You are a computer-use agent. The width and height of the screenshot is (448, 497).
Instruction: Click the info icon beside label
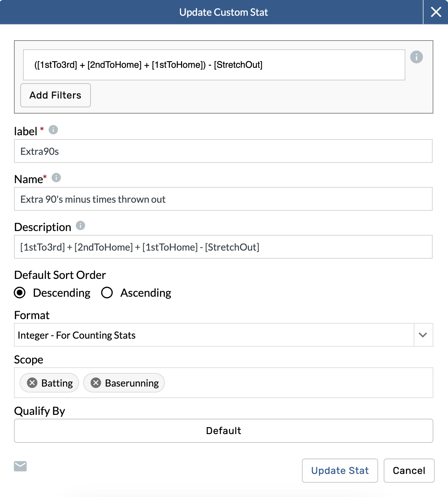point(53,130)
